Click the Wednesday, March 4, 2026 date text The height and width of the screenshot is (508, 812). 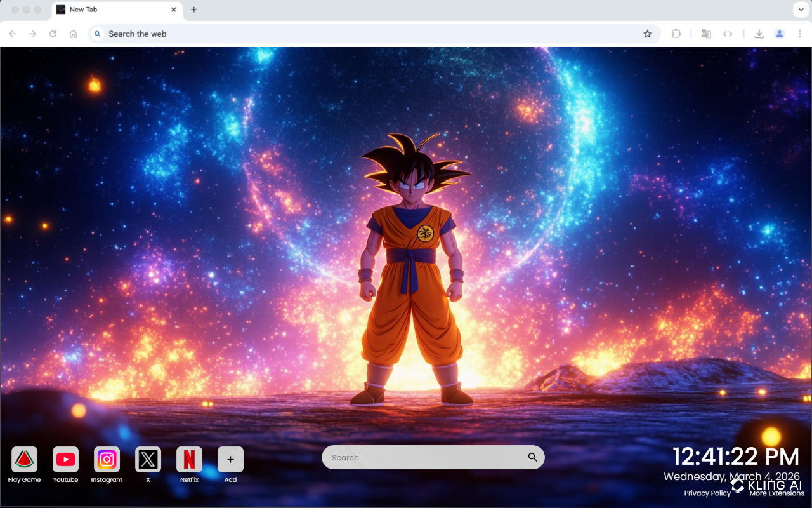[x=732, y=476]
